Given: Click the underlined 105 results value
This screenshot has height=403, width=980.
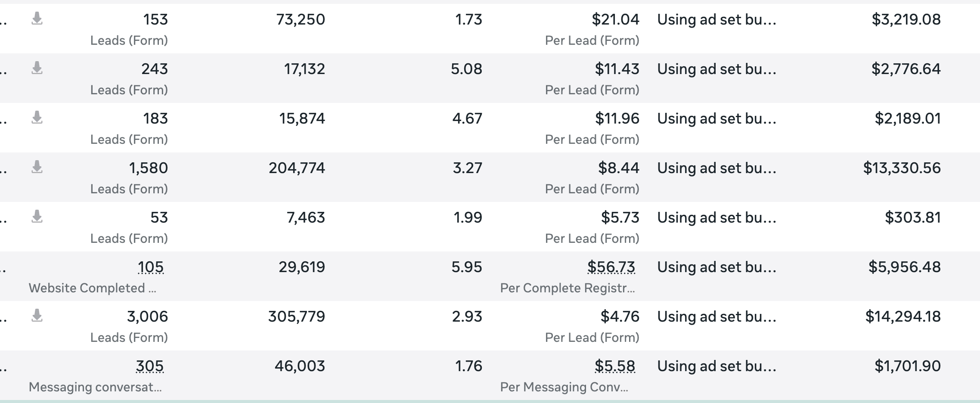Looking at the screenshot, I should click(x=151, y=267).
